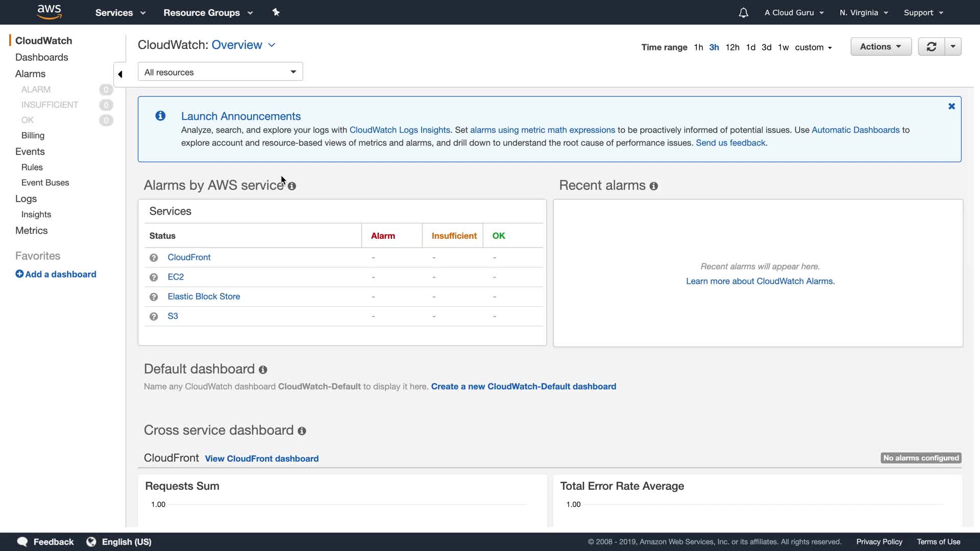
Task: Click the pin shortcut icon in the top bar
Action: [x=276, y=12]
